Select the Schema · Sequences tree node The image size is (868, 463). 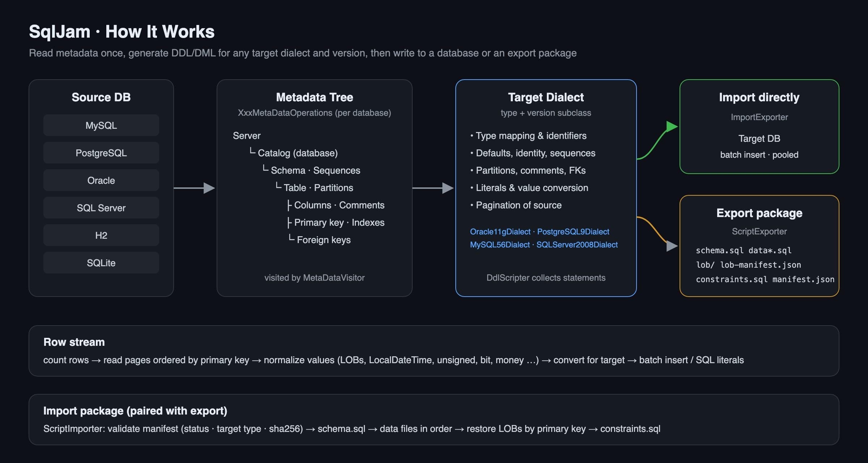coord(315,170)
